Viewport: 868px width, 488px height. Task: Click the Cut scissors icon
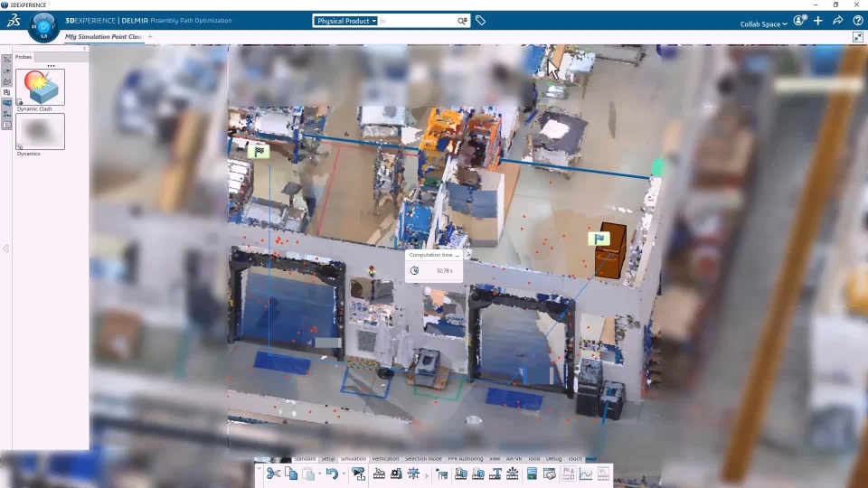click(x=273, y=474)
